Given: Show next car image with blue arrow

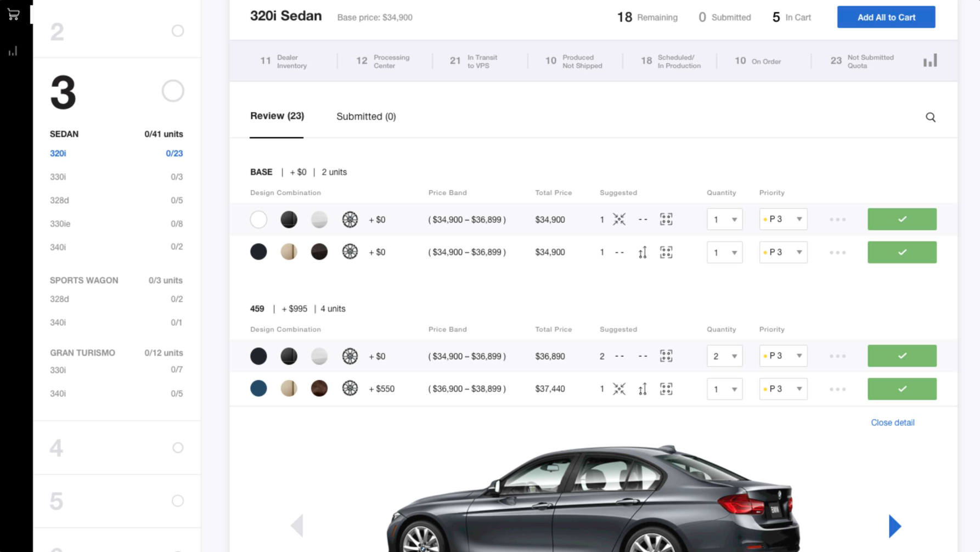Looking at the screenshot, I should click(894, 526).
